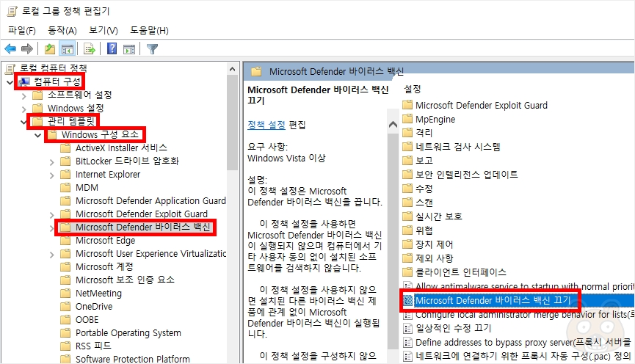Toggle the Show/Hide console tree icon

[68, 49]
